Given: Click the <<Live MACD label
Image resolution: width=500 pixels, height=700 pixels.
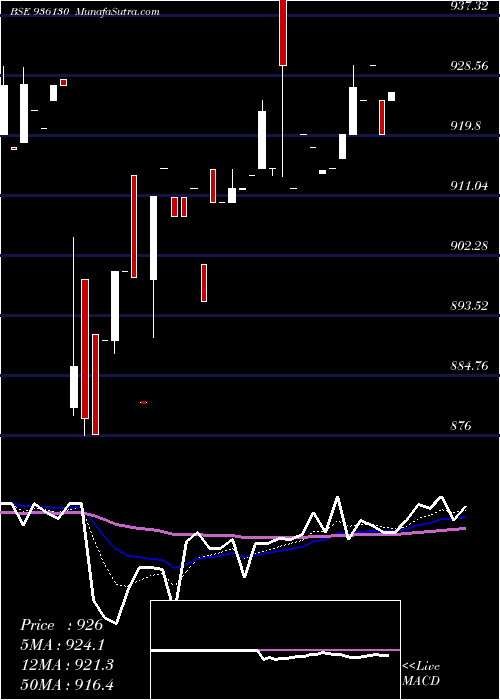Looking at the screenshot, I should (x=421, y=674).
